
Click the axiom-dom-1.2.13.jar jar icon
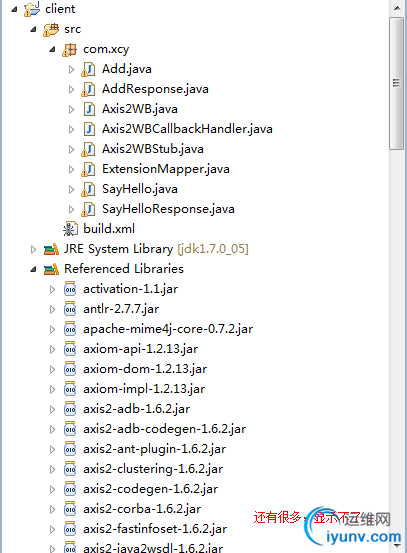click(x=70, y=369)
